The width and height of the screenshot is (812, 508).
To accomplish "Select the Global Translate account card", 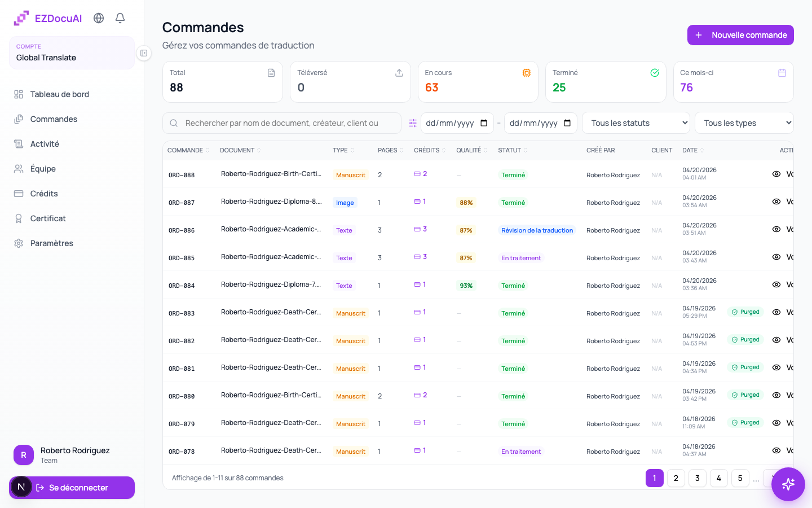I will tap(72, 52).
